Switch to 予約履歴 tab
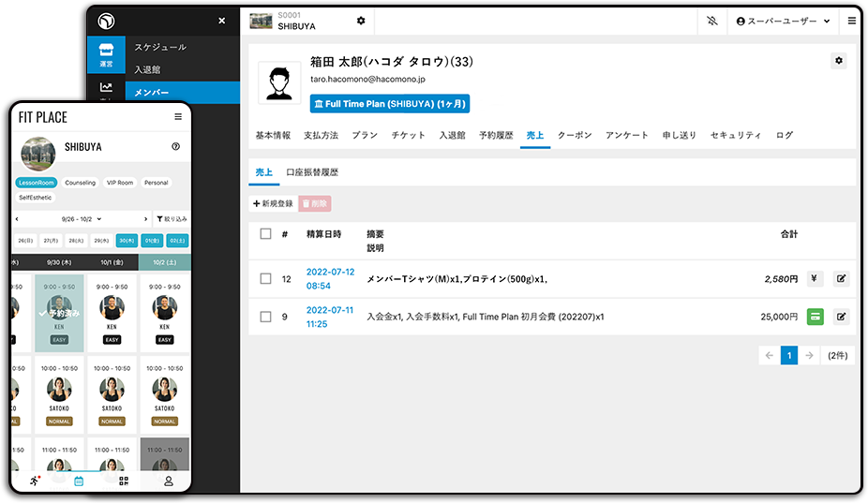868x503 pixels. (496, 135)
